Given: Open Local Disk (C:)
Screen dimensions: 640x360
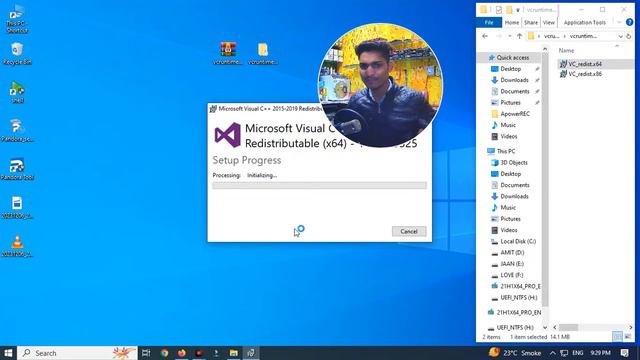Looking at the screenshot, I should coord(518,241).
